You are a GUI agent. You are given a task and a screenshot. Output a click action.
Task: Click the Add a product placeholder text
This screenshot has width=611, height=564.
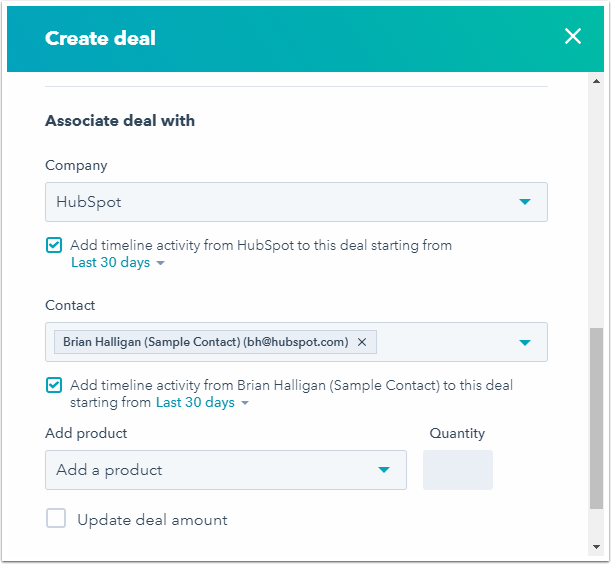tap(109, 470)
